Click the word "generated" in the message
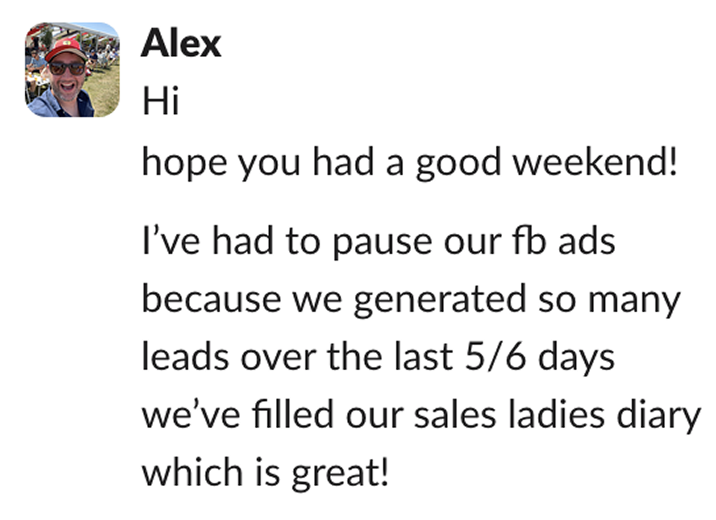716x520 pixels. pos(440,300)
